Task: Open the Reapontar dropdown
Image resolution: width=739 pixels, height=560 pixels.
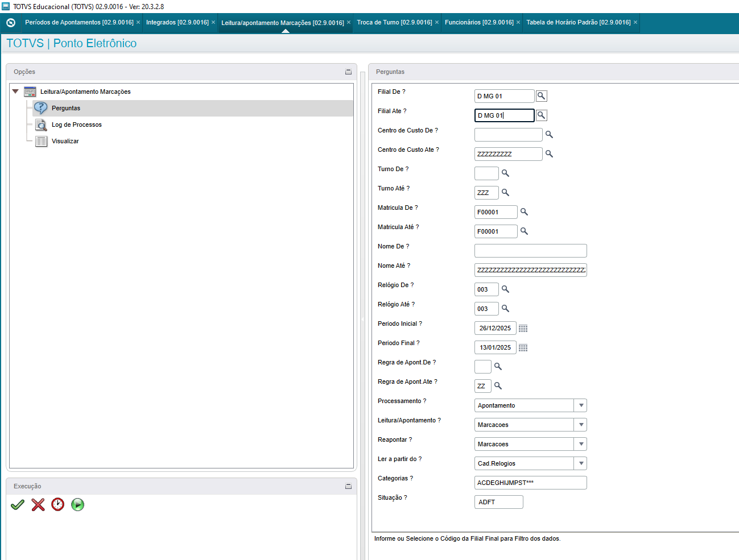Action: tap(581, 444)
